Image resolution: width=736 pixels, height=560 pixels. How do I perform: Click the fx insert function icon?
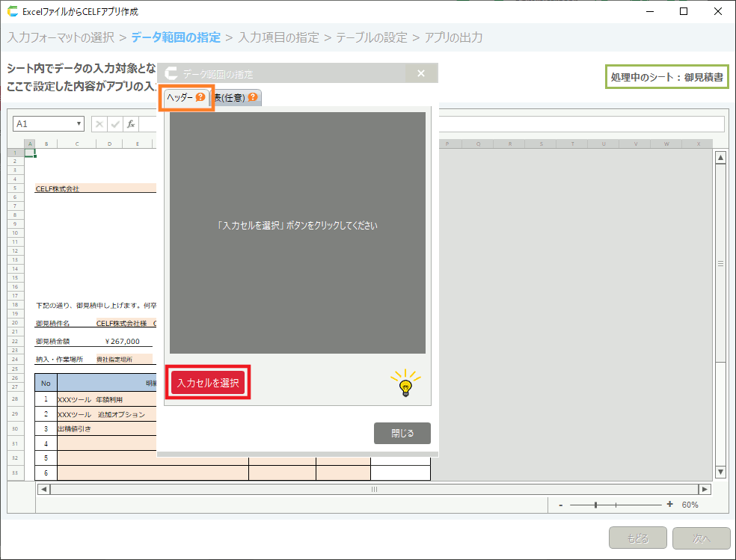click(130, 124)
